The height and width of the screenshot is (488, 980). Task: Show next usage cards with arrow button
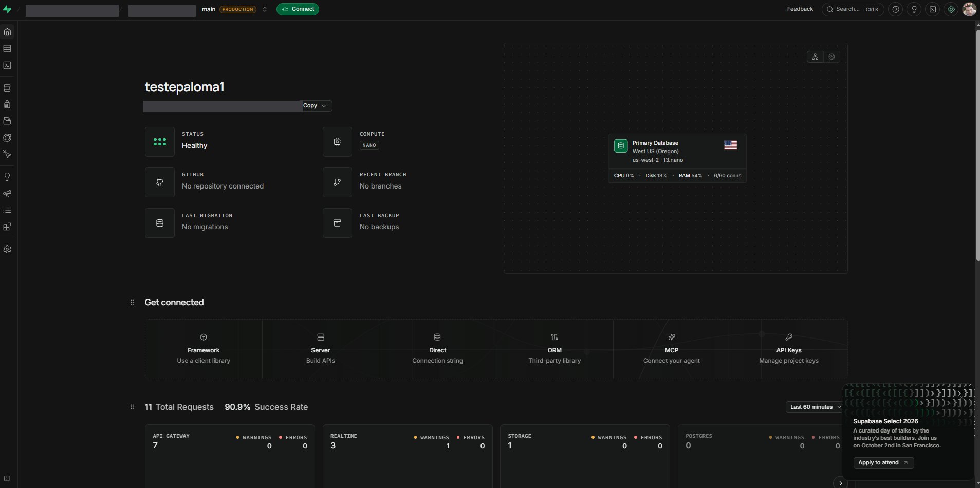840,483
